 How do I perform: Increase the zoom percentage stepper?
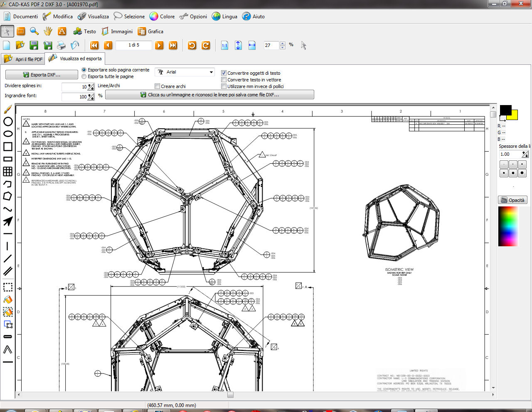coord(283,43)
